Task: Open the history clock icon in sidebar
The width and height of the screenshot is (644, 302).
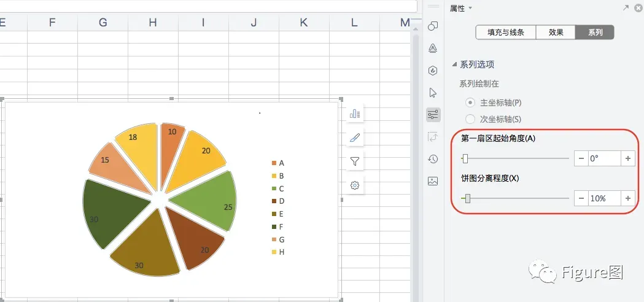Action: pyautogui.click(x=432, y=159)
